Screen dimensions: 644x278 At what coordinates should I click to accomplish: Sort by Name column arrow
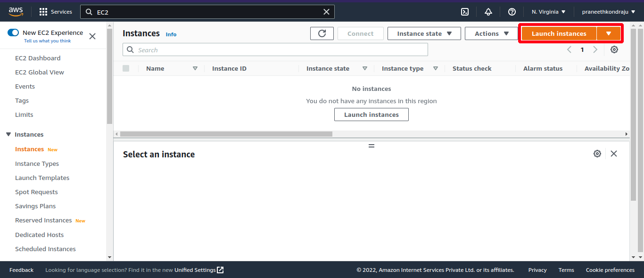[195, 68]
